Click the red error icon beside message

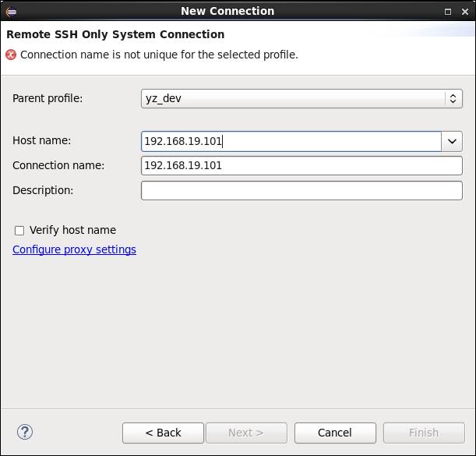pos(11,55)
